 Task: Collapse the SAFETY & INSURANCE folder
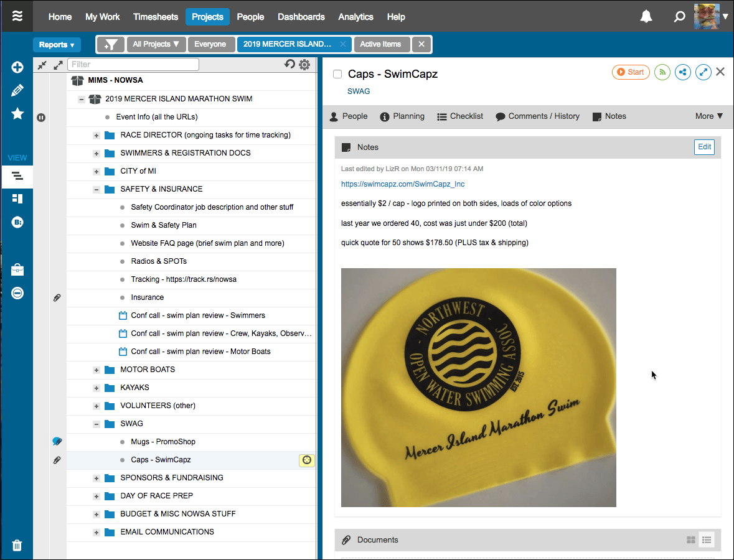(96, 190)
